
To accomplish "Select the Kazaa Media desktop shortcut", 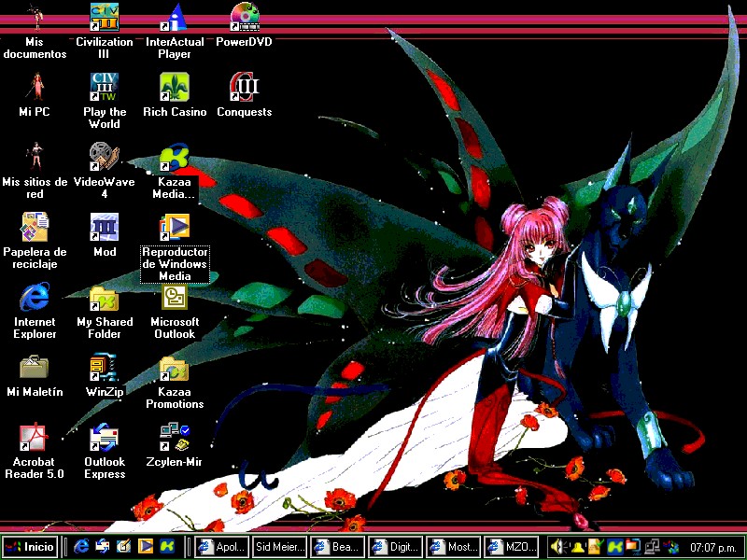I will coord(174,157).
